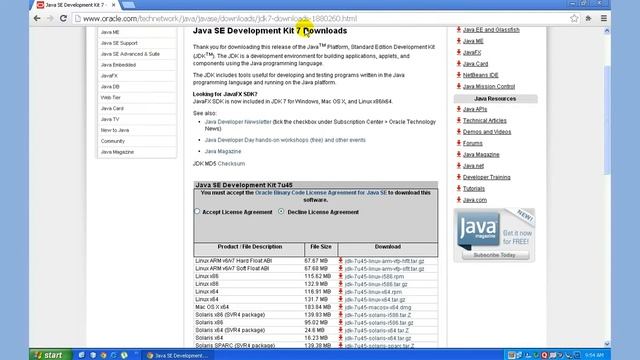
Task: Click the browser forward arrow
Action: pos(50,18)
